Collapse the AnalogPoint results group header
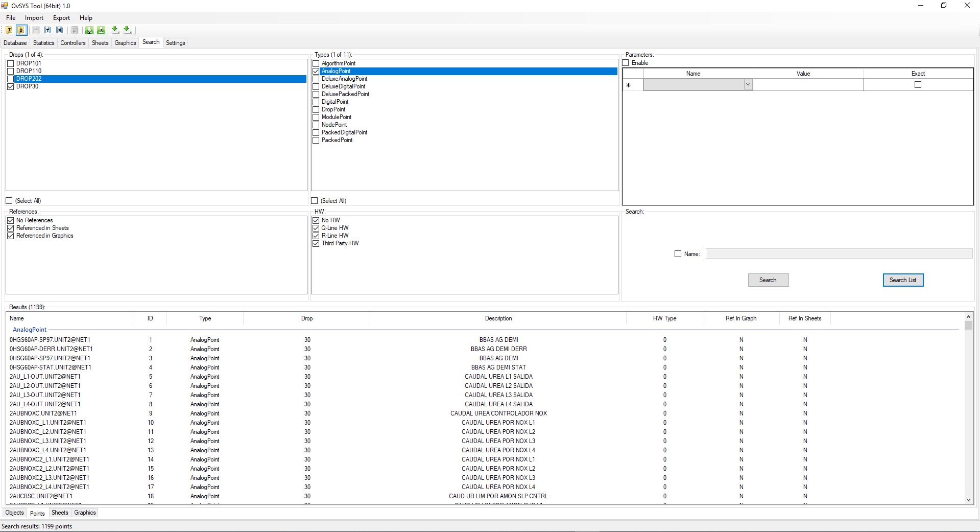 point(30,330)
